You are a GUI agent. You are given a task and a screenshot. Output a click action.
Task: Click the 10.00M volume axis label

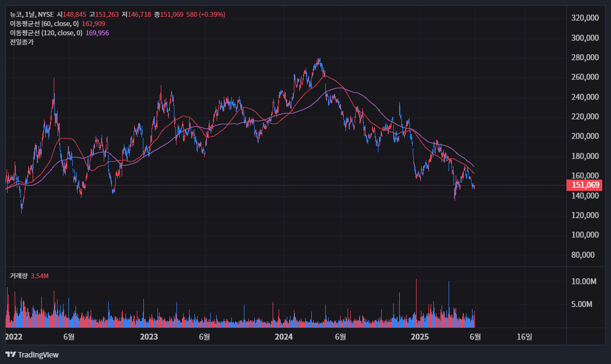(x=584, y=282)
